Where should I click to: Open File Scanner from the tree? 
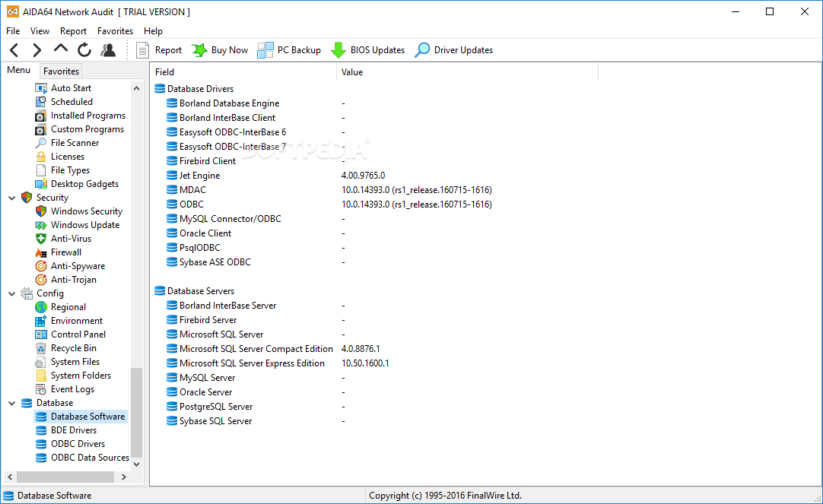(75, 143)
